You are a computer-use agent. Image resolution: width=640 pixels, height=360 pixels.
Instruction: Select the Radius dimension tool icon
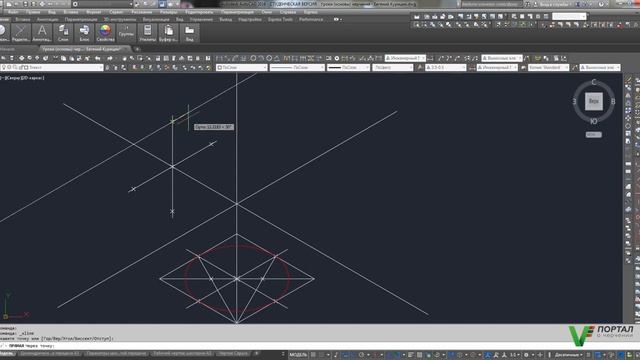[253, 58]
